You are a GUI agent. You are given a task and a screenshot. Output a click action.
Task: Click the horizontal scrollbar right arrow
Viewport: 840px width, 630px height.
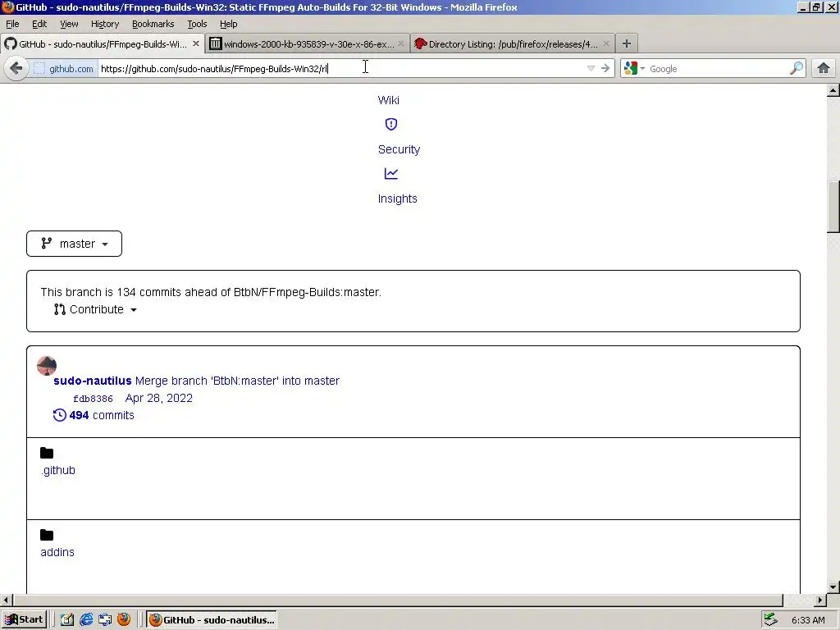[820, 600]
